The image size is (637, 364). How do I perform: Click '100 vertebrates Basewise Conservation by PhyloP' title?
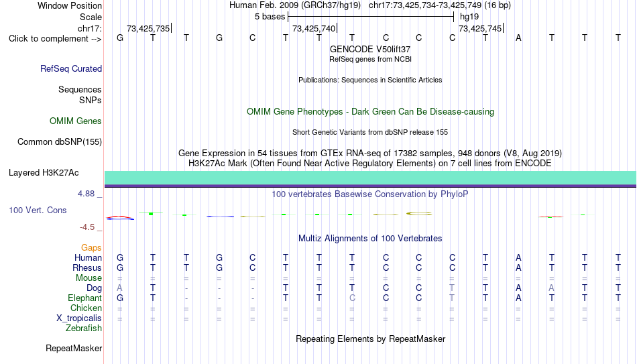point(370,194)
